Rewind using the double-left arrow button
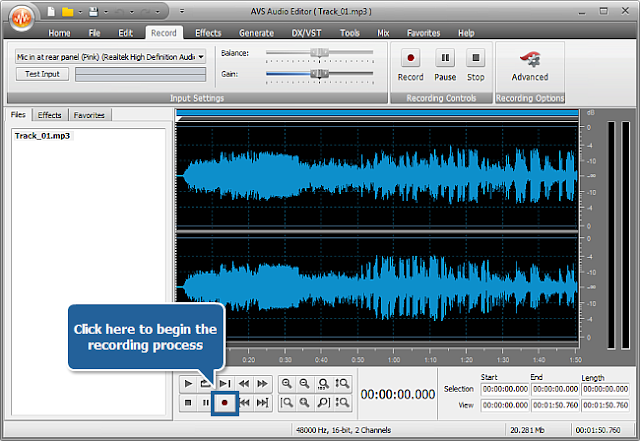Viewport: 640px width, 441px height. (x=244, y=384)
